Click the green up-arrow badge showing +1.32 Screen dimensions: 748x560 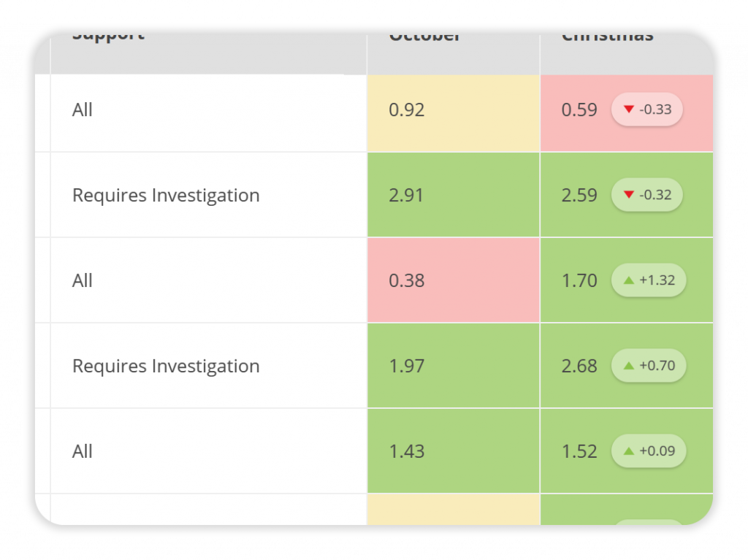tap(648, 280)
